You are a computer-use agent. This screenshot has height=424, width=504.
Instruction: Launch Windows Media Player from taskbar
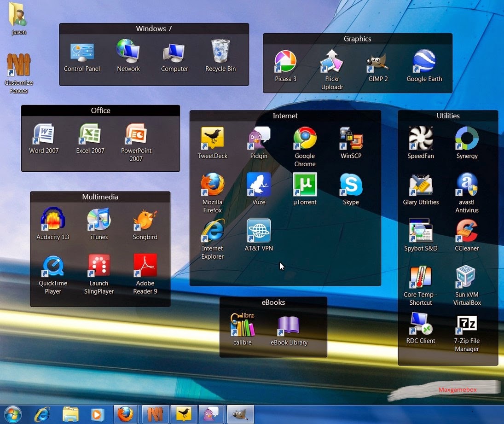[x=98, y=415]
